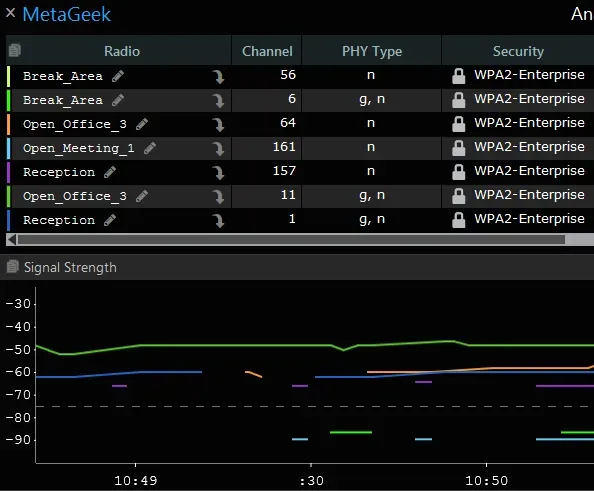Close the MetaGeek panel with the X
This screenshot has height=491, width=594.
pos(11,13)
